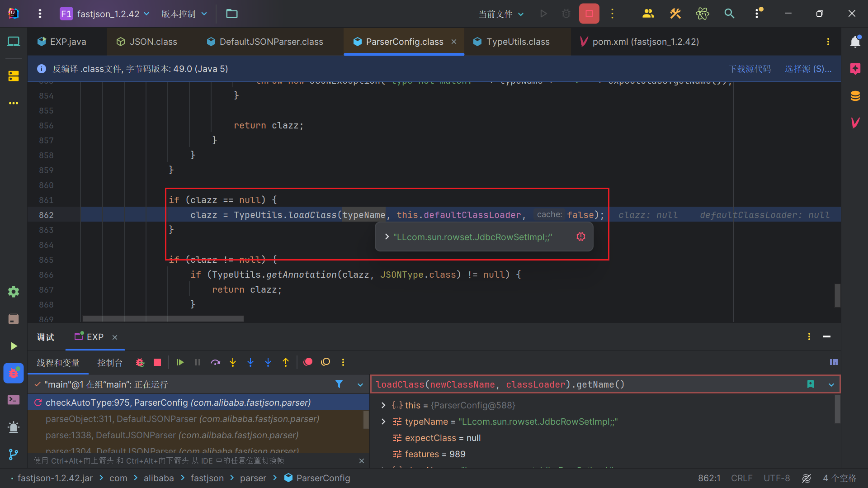Click editor horizontal scrollbar
The image size is (868, 488).
pos(163,319)
